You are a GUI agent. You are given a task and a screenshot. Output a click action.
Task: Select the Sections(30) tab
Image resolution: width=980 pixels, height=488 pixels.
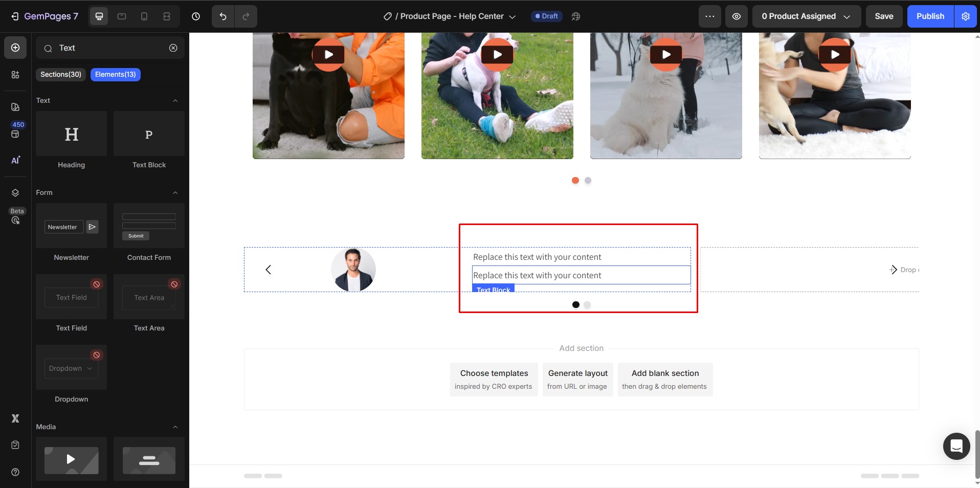(61, 75)
